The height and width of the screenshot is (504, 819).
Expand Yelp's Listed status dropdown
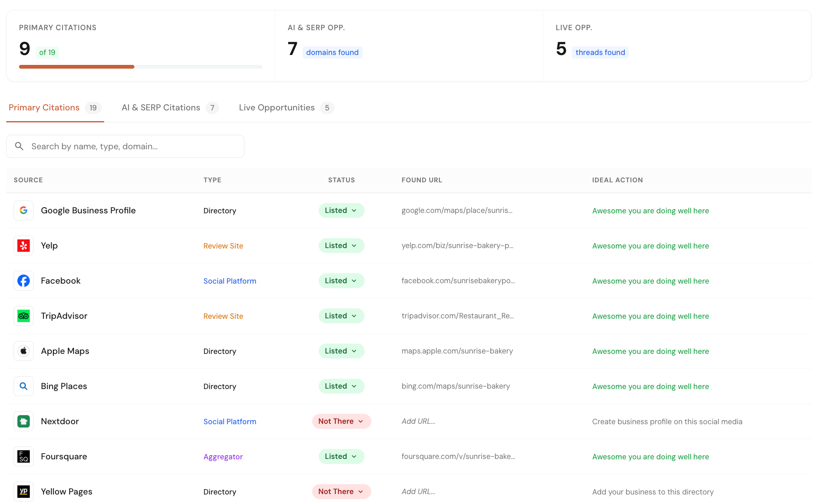click(341, 246)
